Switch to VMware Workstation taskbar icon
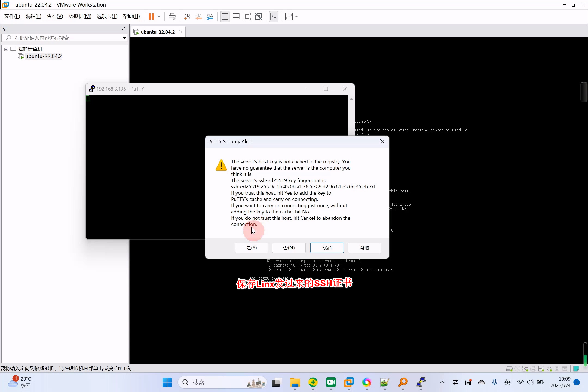 point(349,382)
